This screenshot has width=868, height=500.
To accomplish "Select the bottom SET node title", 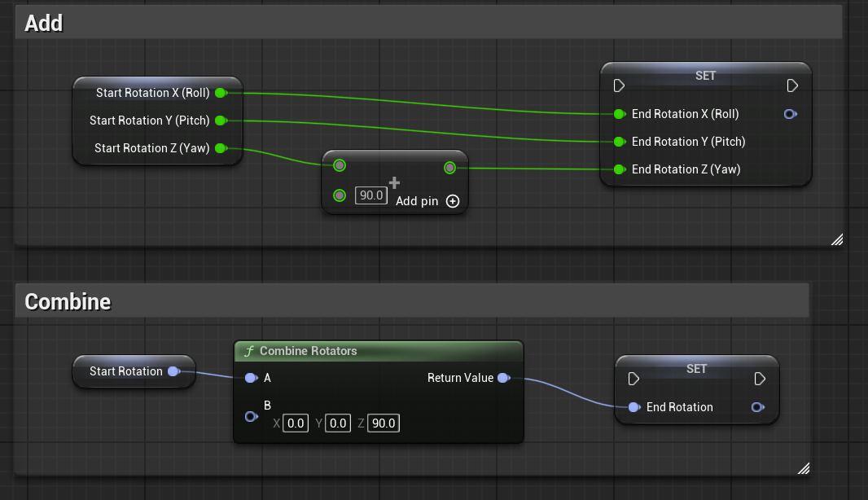I will point(696,369).
